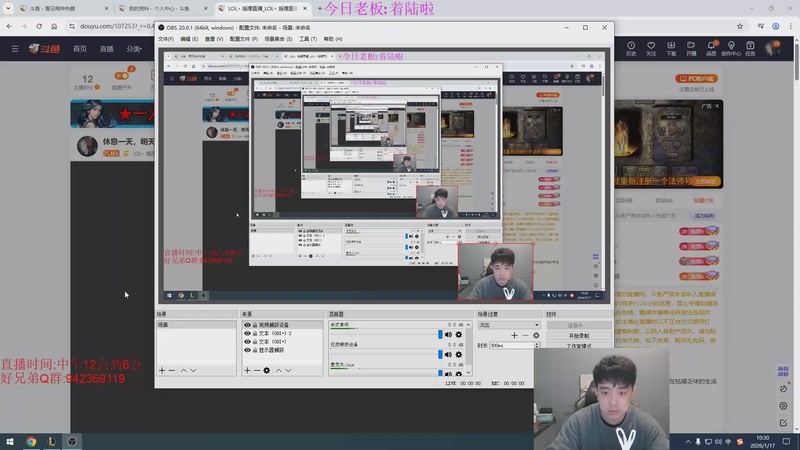Screen dimensions: 800x450
Task: Open the browser home page icon
Action: [x=54, y=26]
